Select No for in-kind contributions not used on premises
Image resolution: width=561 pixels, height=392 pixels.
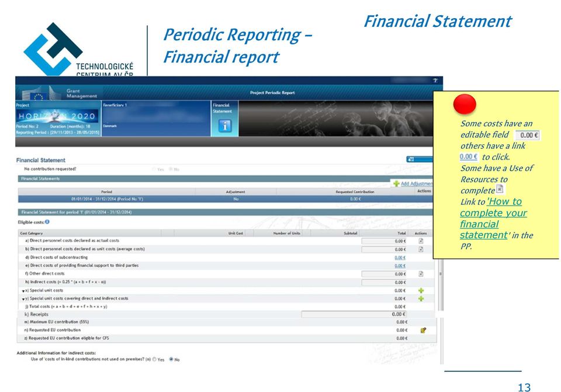pos(171,359)
